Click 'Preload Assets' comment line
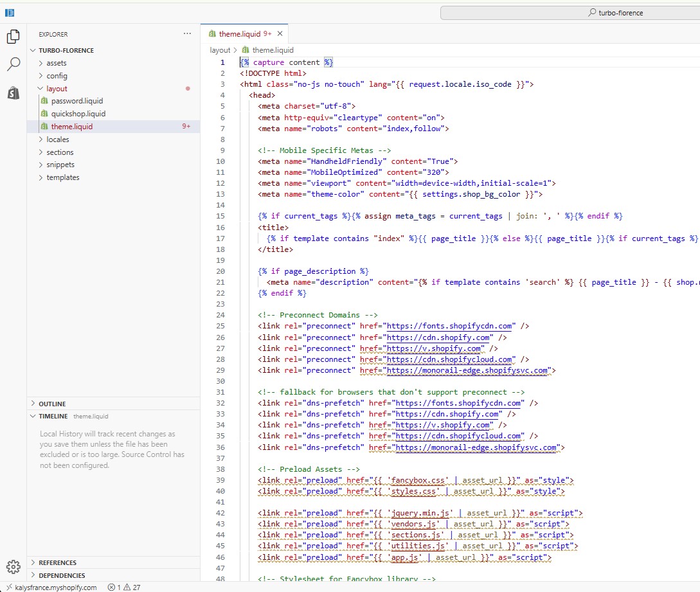This screenshot has height=592, width=700. click(309, 469)
